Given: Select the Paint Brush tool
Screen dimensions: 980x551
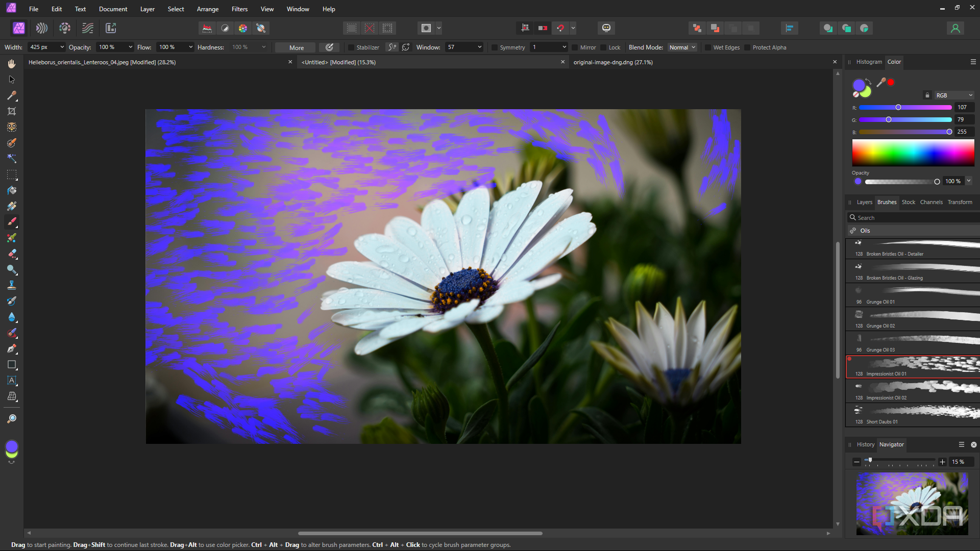Looking at the screenshot, I should tap(12, 222).
